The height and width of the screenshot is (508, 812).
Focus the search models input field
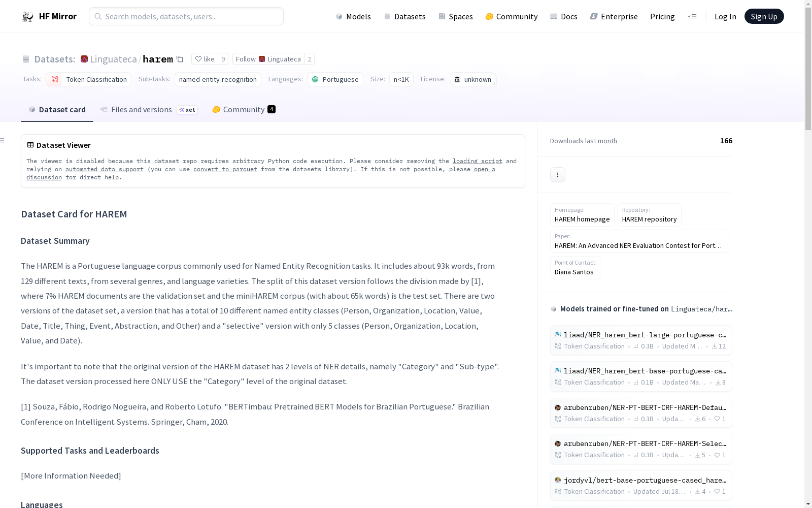(186, 16)
